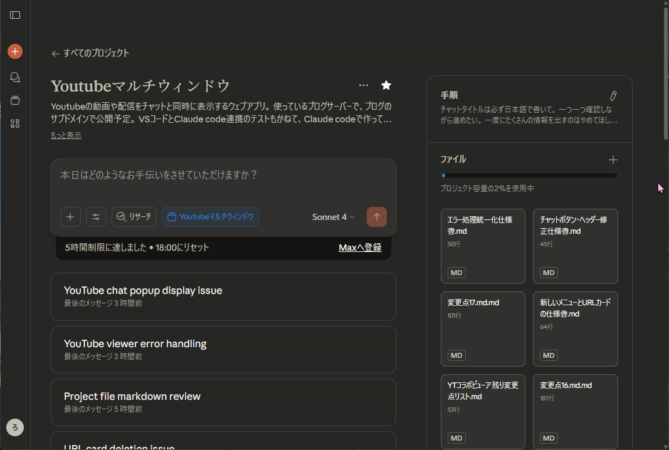This screenshot has height=450, width=669.
Task: Click the project description paragraph
Action: point(221,113)
